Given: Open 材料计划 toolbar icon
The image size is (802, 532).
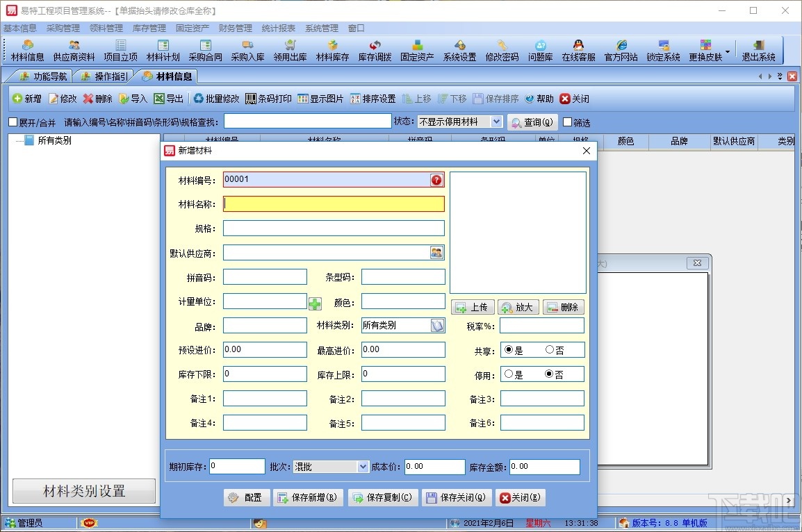Looking at the screenshot, I should tap(163, 51).
